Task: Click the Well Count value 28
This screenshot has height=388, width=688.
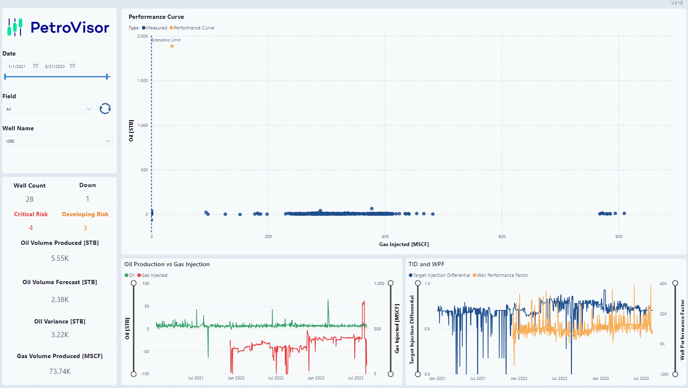Action: pos(29,199)
